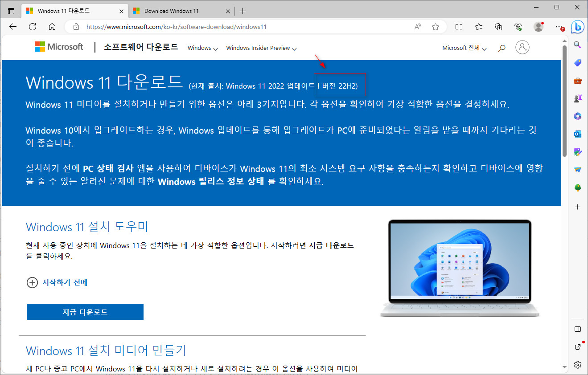Go back to the previous page

point(13,27)
